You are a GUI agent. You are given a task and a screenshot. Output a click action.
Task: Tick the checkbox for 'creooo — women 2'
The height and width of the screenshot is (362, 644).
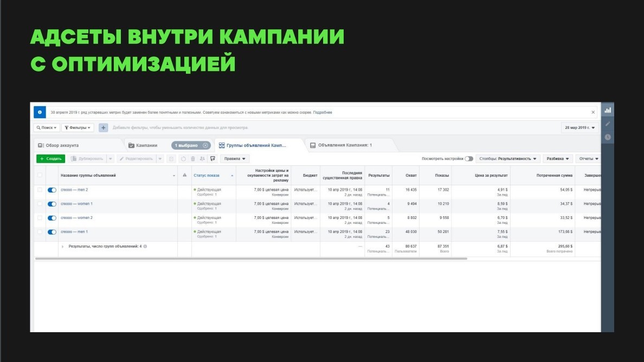[40, 217]
